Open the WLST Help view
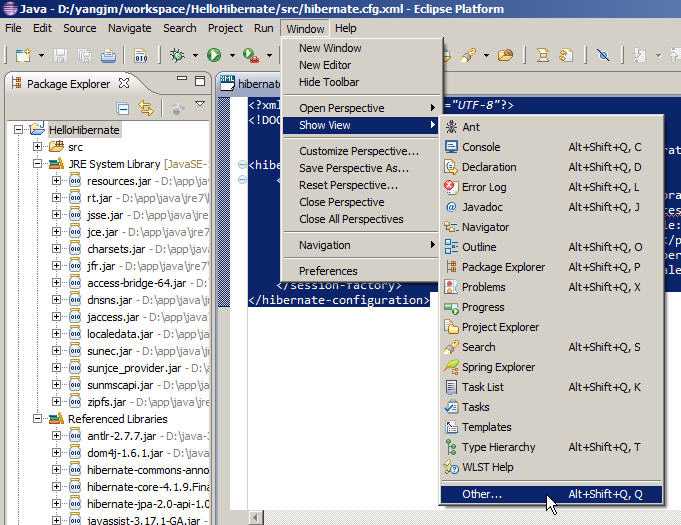 (x=552, y=467)
